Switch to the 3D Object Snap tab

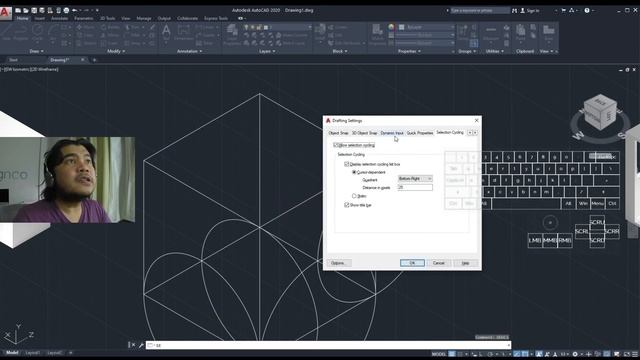pyautogui.click(x=364, y=133)
